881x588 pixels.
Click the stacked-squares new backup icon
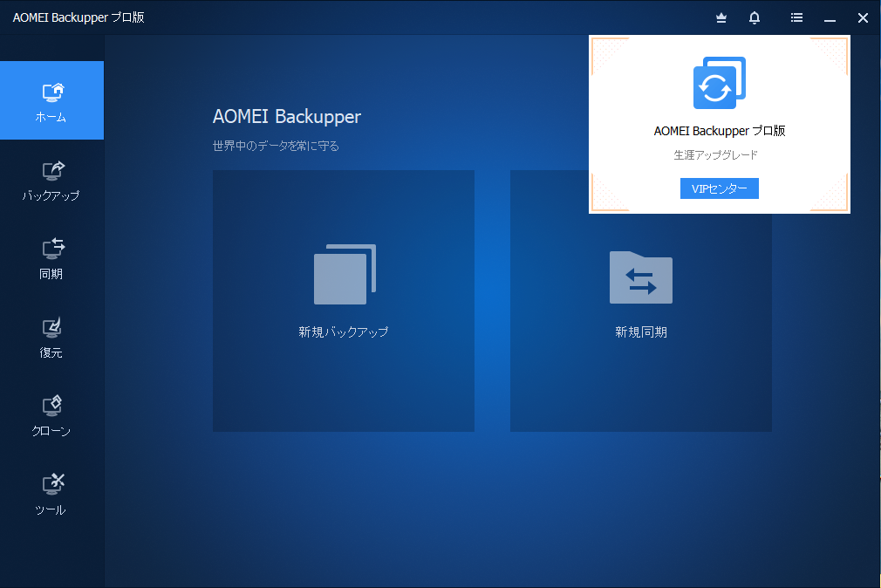(x=345, y=274)
